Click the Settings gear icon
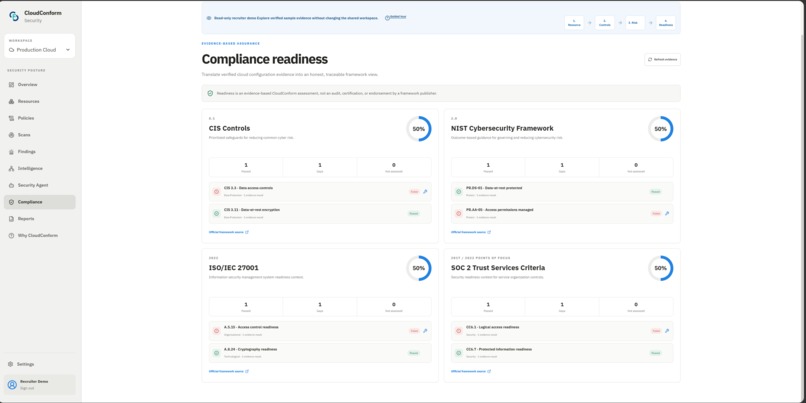 [10, 364]
